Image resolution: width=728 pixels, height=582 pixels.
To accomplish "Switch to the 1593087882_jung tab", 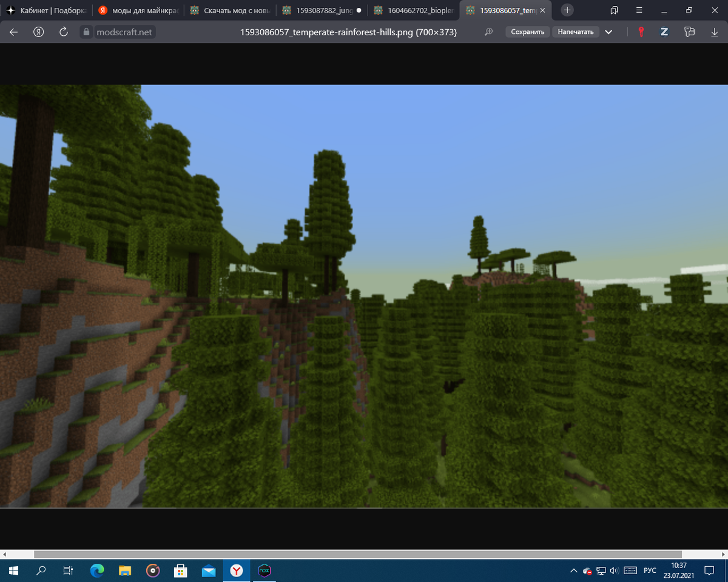I will coord(322,10).
